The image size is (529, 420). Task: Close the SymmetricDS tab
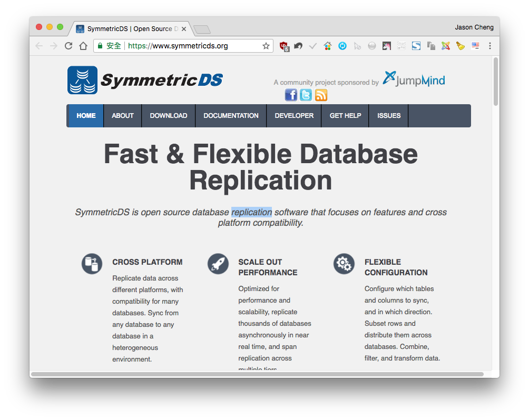coord(184,29)
